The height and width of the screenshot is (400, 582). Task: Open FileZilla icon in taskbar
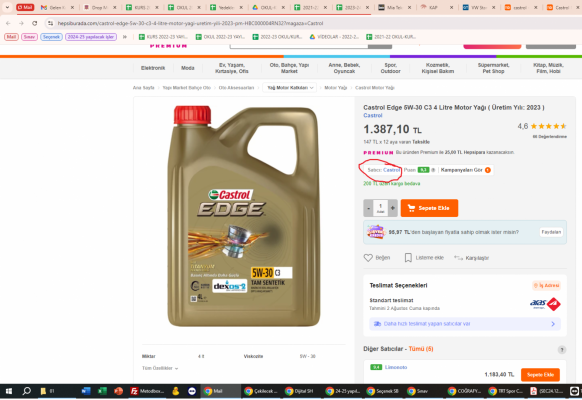pos(134,391)
